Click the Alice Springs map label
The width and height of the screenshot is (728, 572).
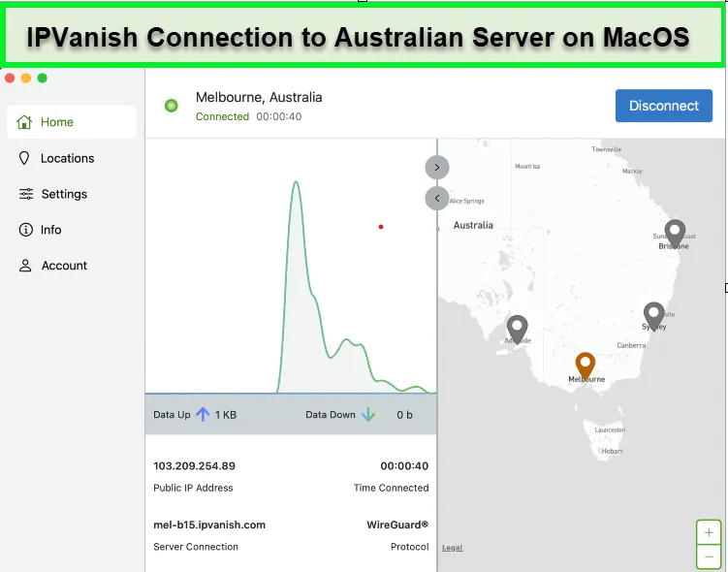(466, 201)
